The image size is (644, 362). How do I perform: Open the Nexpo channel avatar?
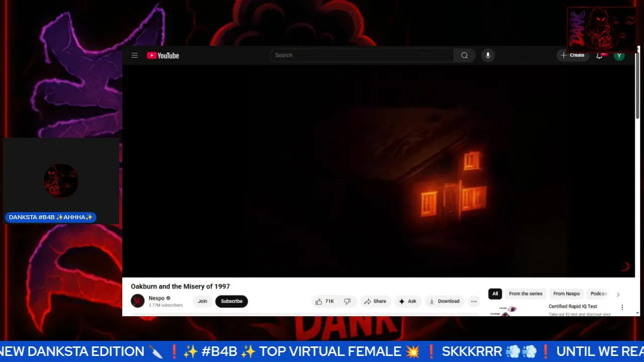click(138, 301)
